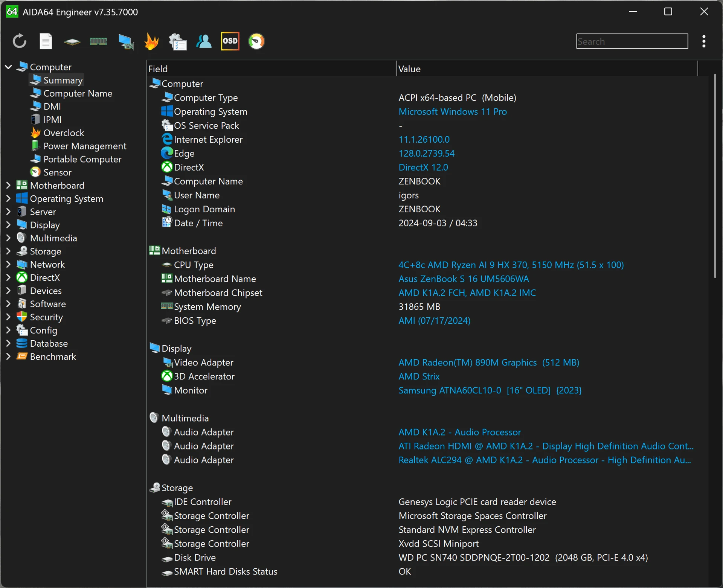Expand the Software tree node
Image resolution: width=723 pixels, height=588 pixels.
[8, 304]
